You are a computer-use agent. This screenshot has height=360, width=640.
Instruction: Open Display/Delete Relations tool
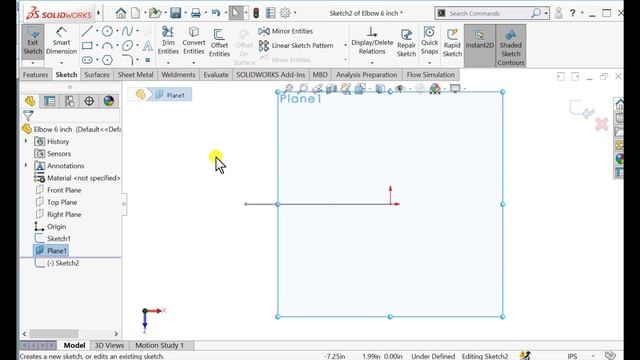pyautogui.click(x=372, y=40)
